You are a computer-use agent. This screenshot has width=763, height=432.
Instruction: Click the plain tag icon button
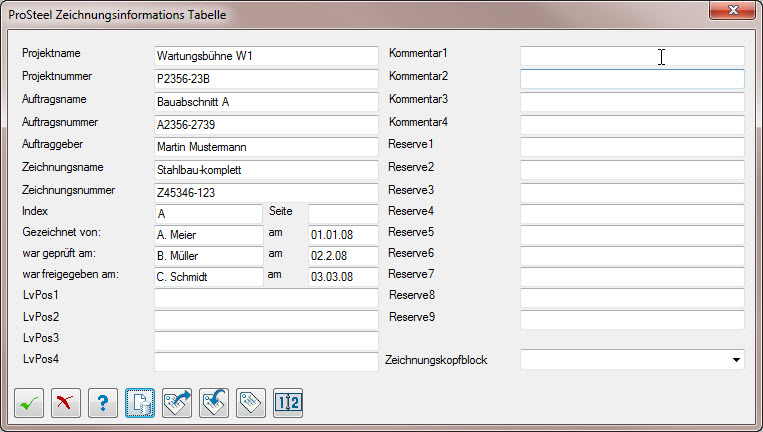coord(251,403)
